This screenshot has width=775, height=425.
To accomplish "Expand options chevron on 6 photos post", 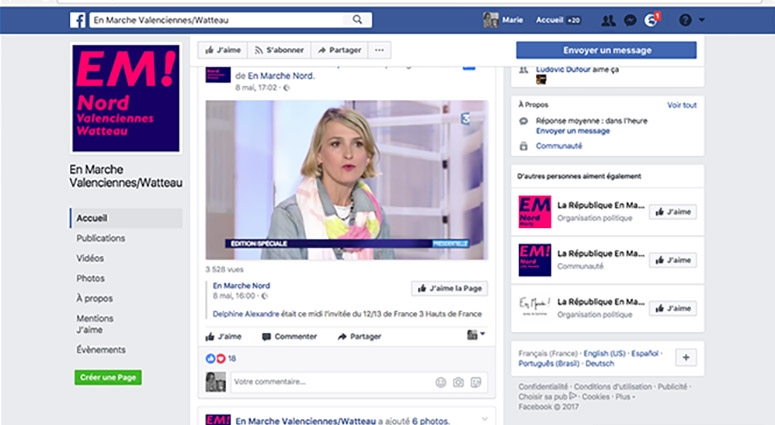I will pyautogui.click(x=484, y=419).
